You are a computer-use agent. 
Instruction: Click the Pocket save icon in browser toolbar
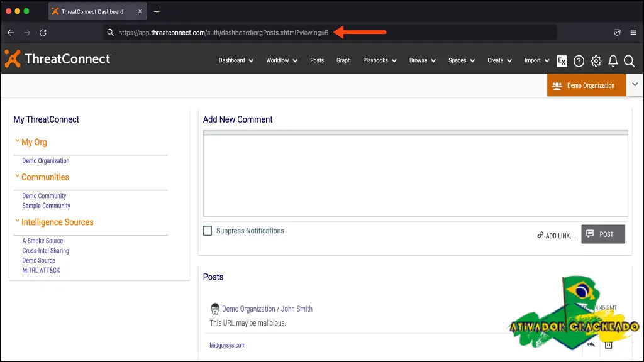click(617, 33)
